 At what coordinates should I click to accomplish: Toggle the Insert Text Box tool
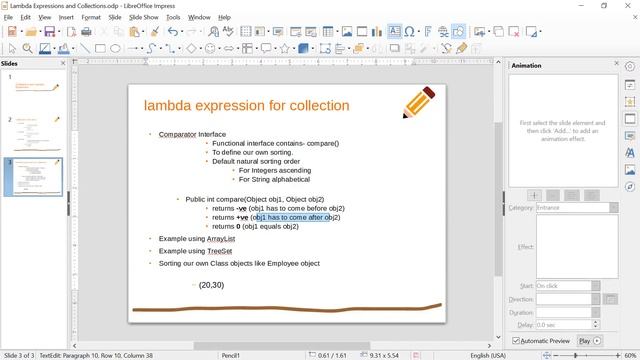[x=394, y=31]
